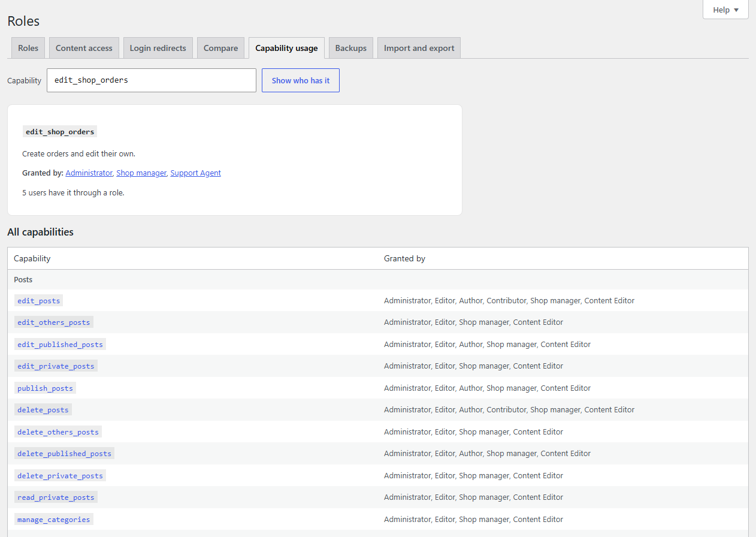Click the Roles page heading
The image size is (756, 537).
(x=23, y=21)
